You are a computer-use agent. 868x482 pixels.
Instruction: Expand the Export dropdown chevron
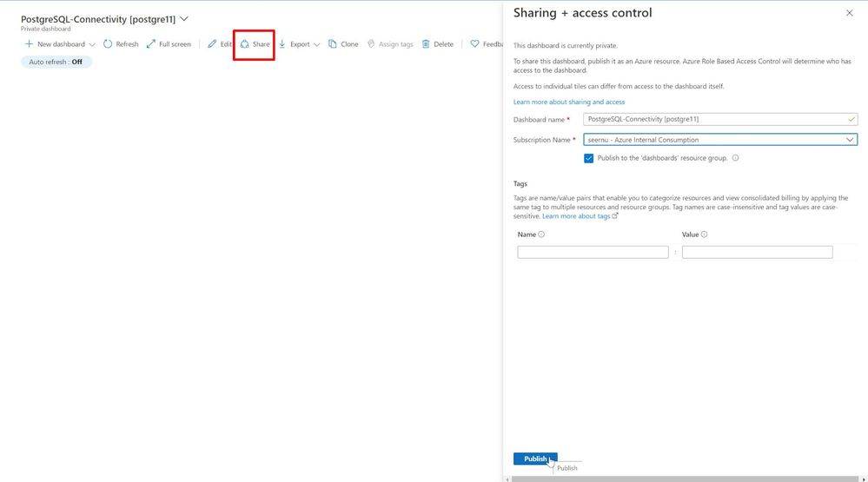point(316,44)
